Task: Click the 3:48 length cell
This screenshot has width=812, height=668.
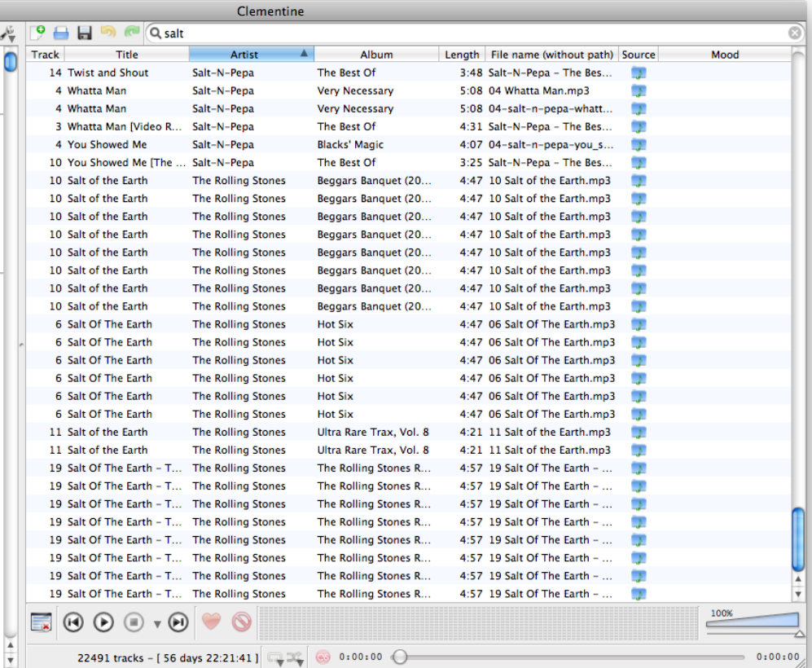Action: pos(471,73)
